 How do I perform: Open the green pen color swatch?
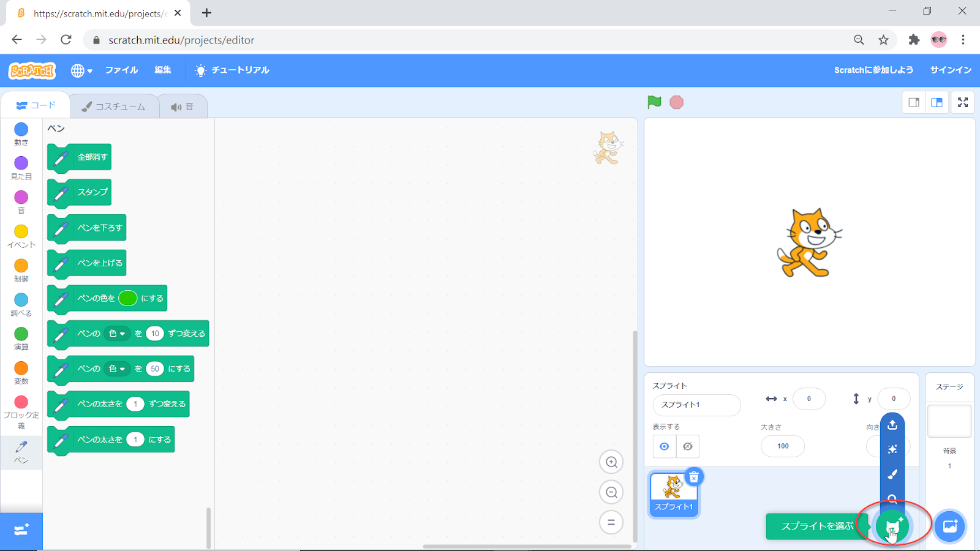pos(128,298)
